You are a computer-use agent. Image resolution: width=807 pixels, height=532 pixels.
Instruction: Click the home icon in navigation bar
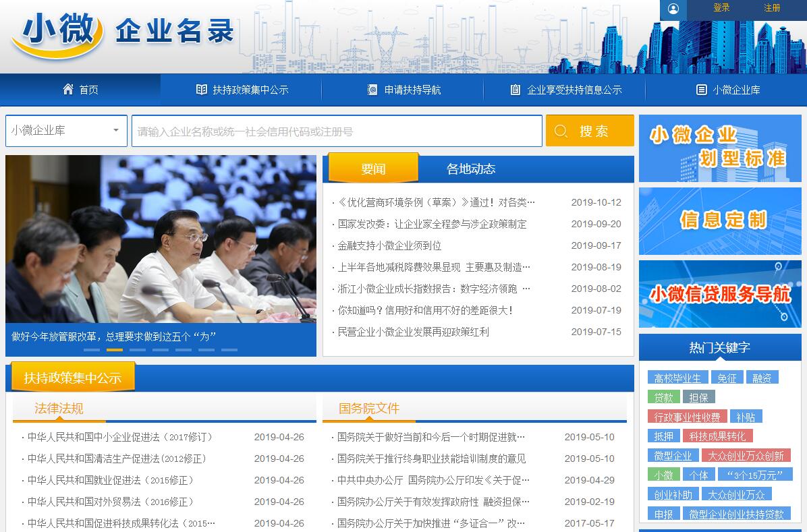pyautogui.click(x=68, y=89)
